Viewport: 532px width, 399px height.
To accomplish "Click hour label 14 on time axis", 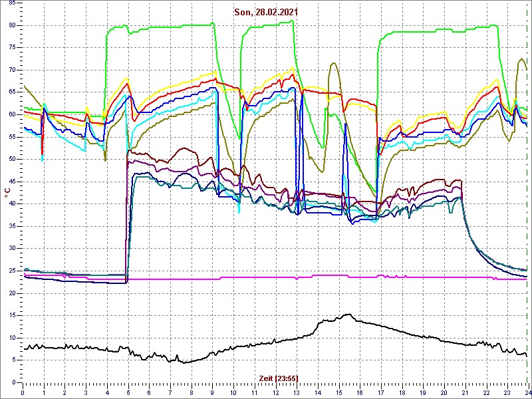I will tap(318, 392).
